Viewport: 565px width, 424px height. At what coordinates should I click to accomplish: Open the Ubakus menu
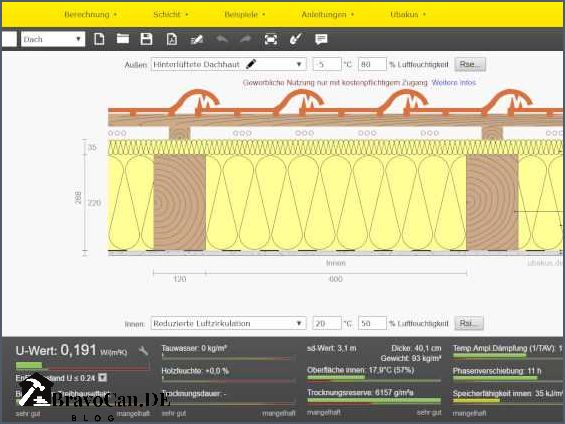(x=408, y=14)
